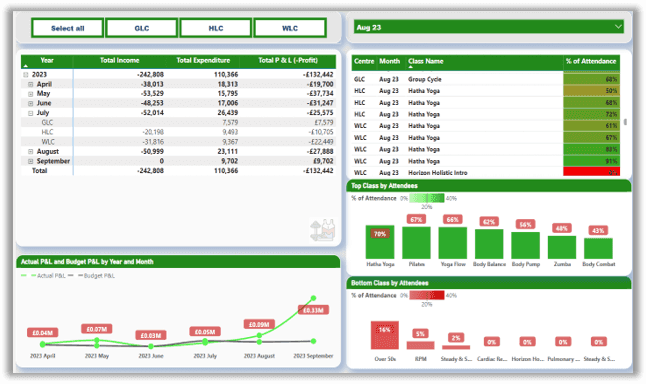Click the 72% Hatha Yoga attendance cell
Screen dimensions: 646x384
click(x=591, y=114)
